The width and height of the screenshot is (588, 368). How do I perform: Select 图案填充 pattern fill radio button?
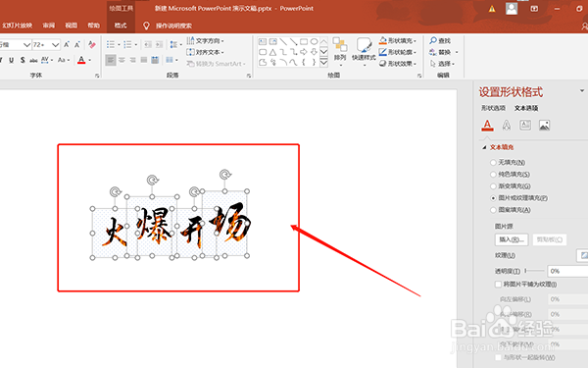pyautogui.click(x=493, y=210)
